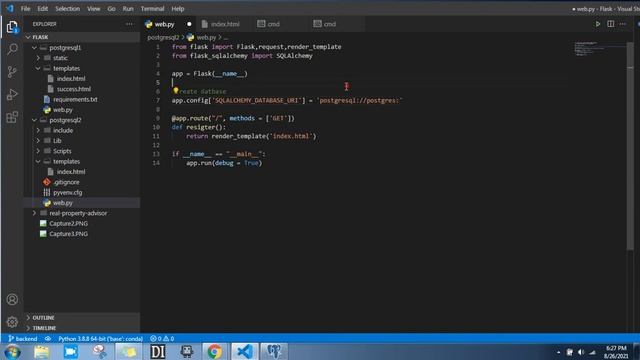Open the Extensions view

pyautogui.click(x=12, y=117)
